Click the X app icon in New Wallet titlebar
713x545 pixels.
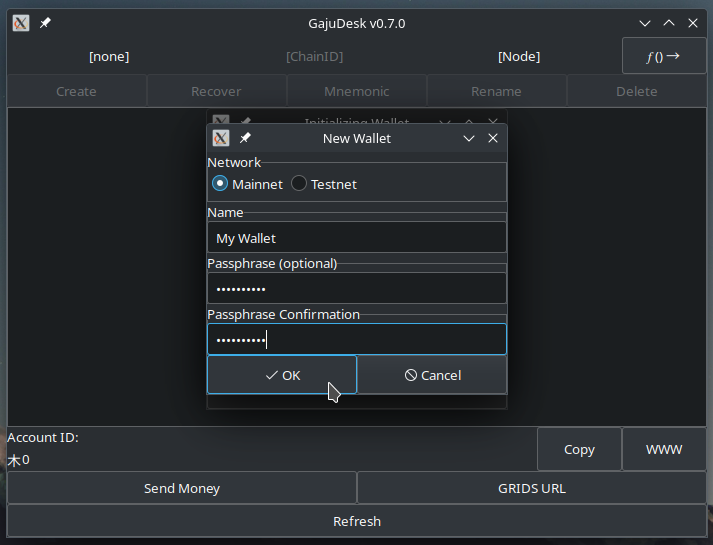pos(221,138)
